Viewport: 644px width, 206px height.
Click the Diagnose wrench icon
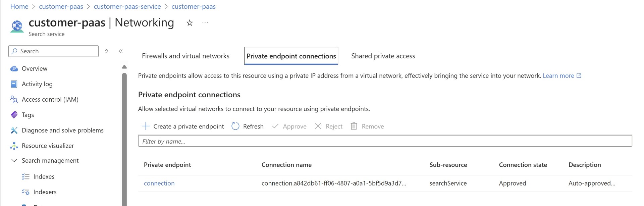tap(14, 130)
